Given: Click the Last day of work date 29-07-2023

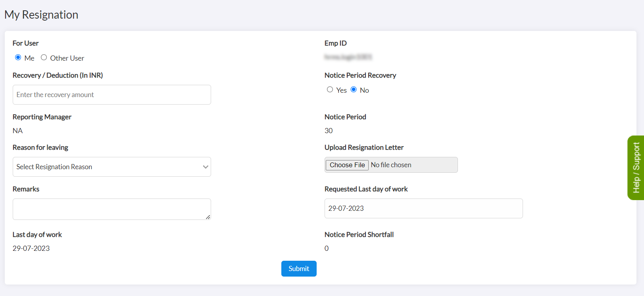Looking at the screenshot, I should point(31,248).
